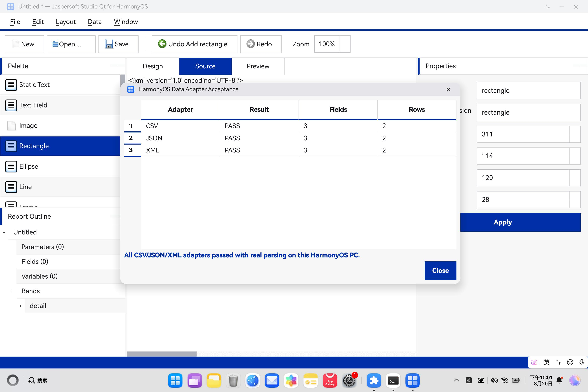
Task: Click the Result column header
Action: click(x=259, y=109)
